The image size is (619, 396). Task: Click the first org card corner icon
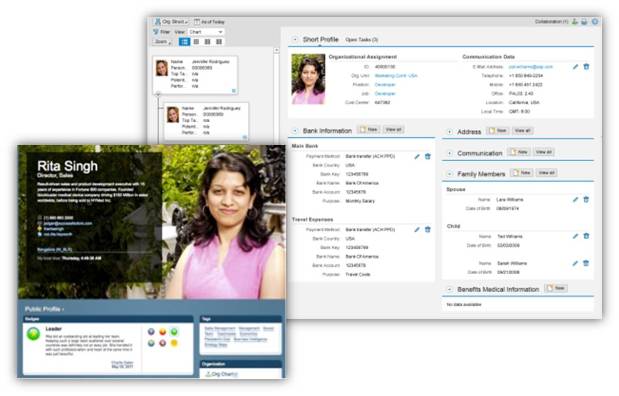pos(234,91)
